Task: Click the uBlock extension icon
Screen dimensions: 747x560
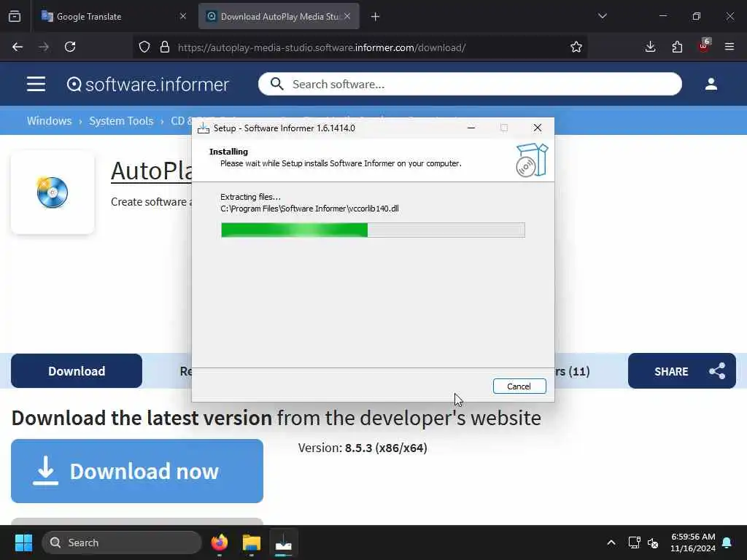Action: 704,46
